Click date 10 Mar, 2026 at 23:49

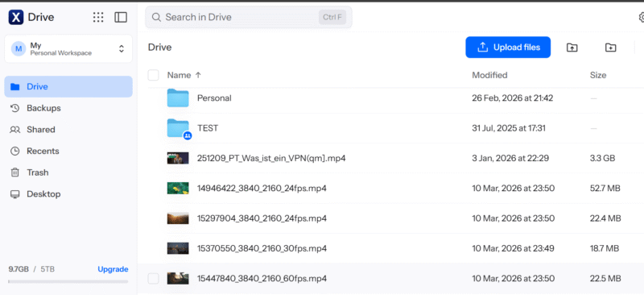click(x=513, y=248)
